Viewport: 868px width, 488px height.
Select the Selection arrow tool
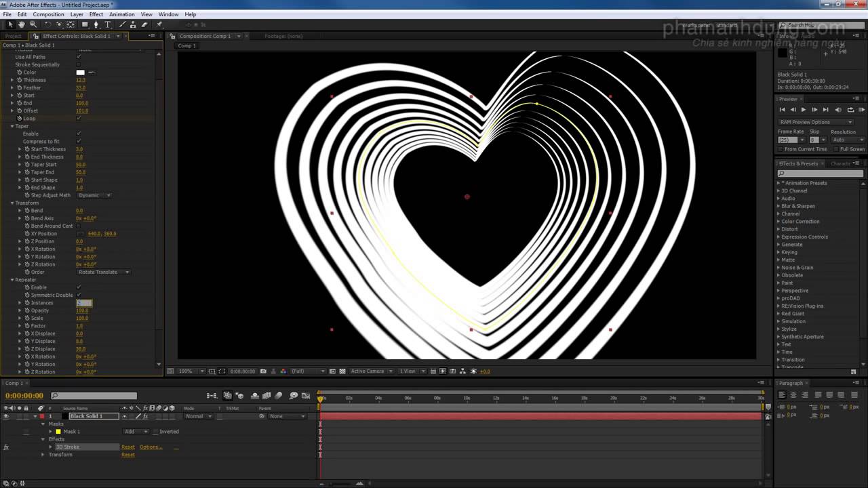pos(10,24)
